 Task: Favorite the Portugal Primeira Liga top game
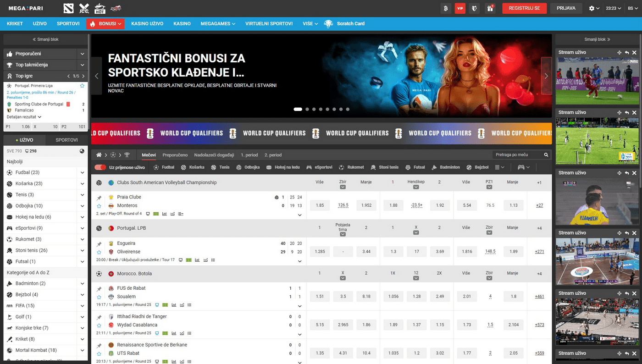coord(83,86)
